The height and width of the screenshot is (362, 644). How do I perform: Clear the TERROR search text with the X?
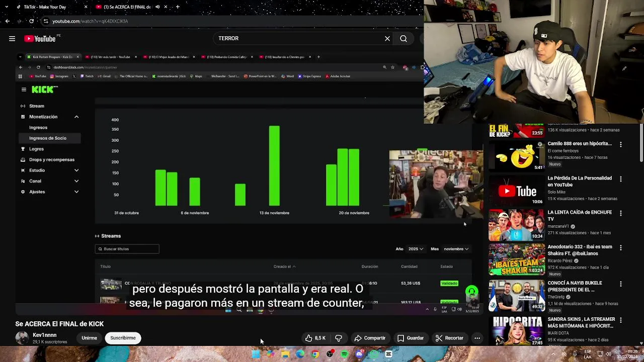point(387,39)
